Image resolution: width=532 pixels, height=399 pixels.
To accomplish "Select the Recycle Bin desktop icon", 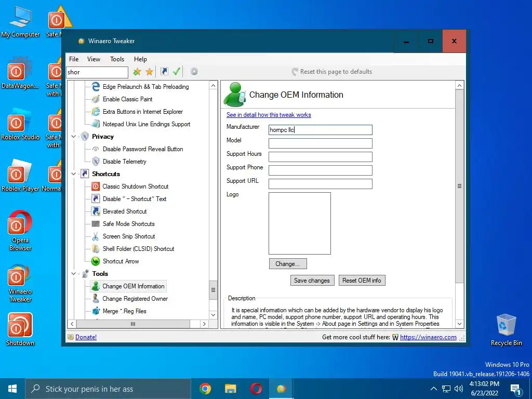I will (506, 330).
